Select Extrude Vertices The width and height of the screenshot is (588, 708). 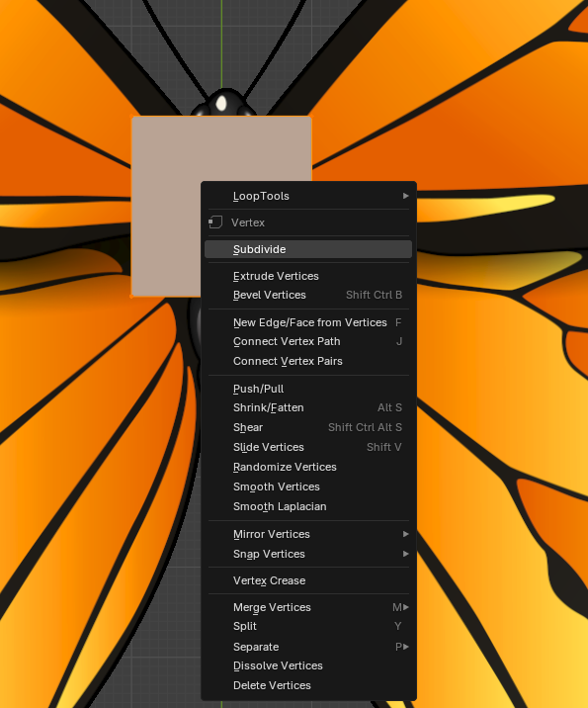pos(308,276)
